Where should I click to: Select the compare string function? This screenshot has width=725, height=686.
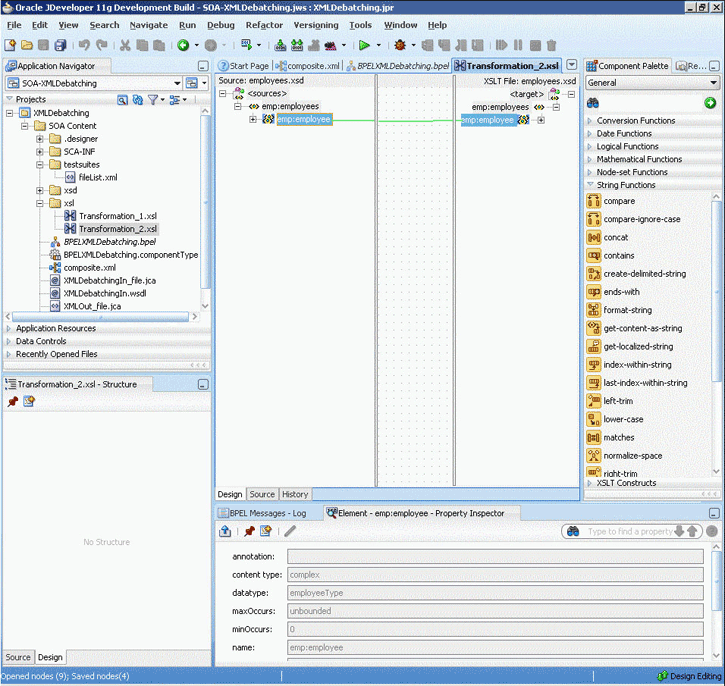pos(619,201)
